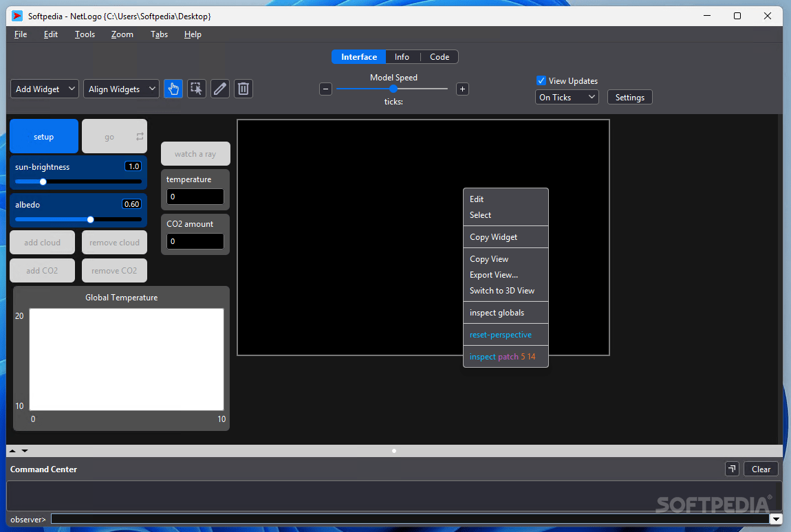Open the On Ticks update mode dropdown

[x=567, y=98]
